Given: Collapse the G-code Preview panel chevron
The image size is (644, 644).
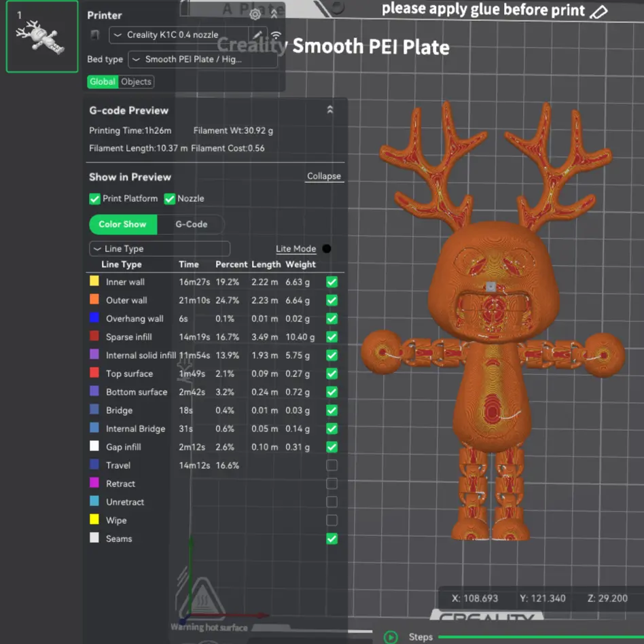Looking at the screenshot, I should click(329, 109).
